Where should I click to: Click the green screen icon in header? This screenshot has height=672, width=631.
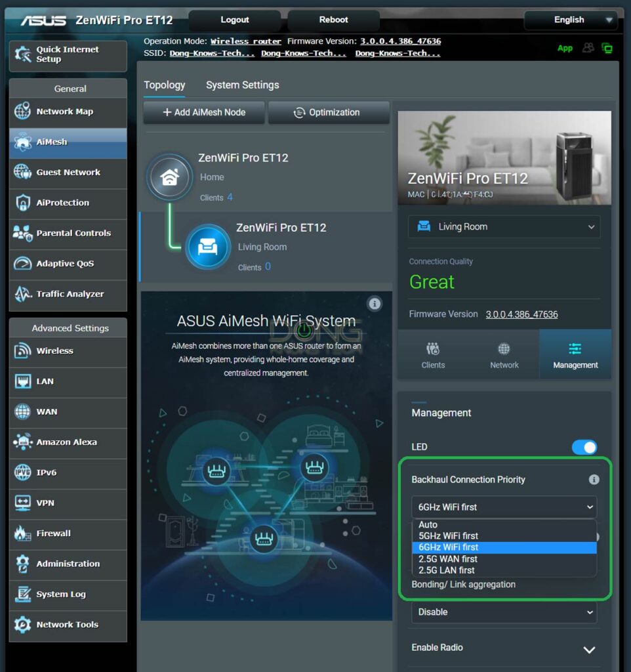[x=607, y=48]
